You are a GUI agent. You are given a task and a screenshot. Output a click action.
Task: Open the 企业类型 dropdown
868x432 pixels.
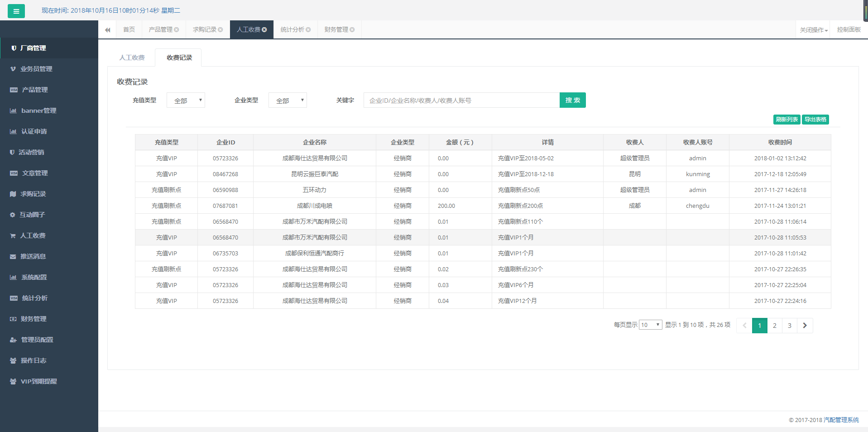288,101
